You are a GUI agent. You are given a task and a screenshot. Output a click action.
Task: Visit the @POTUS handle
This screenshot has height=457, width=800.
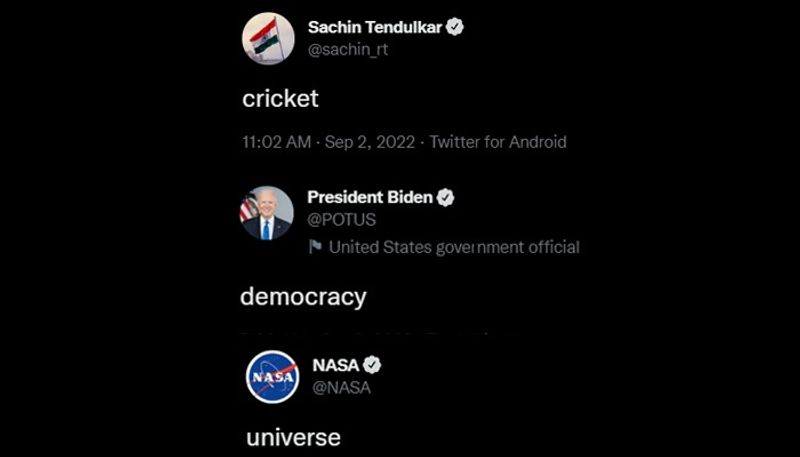[341, 219]
